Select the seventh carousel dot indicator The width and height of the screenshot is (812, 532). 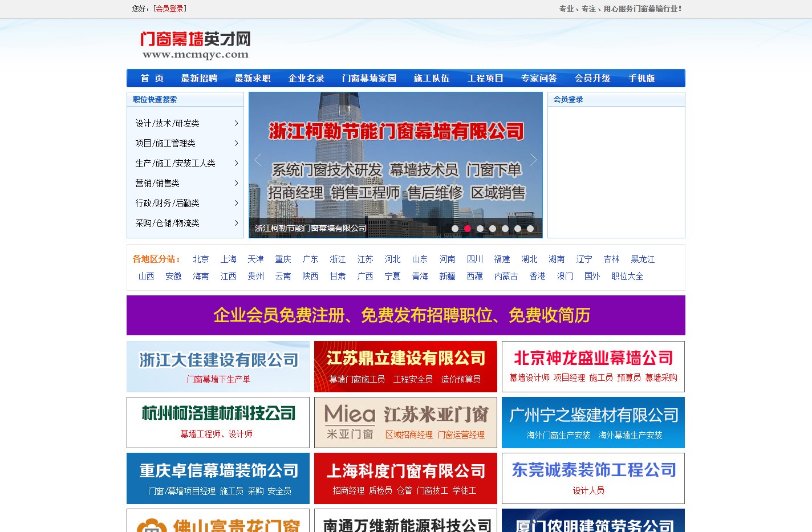click(x=530, y=229)
